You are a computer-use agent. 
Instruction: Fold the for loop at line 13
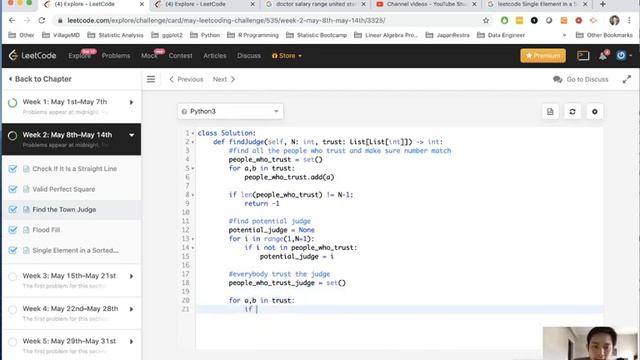[193, 239]
